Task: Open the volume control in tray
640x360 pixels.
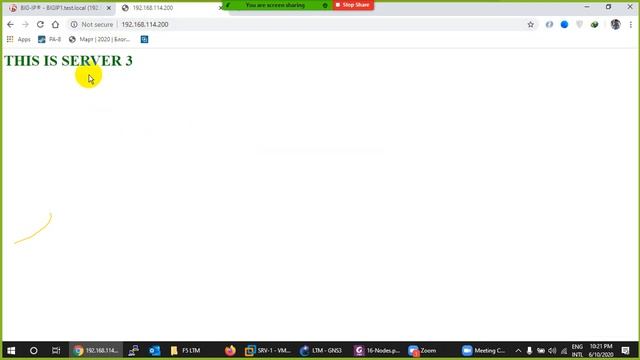Action: 552,350
